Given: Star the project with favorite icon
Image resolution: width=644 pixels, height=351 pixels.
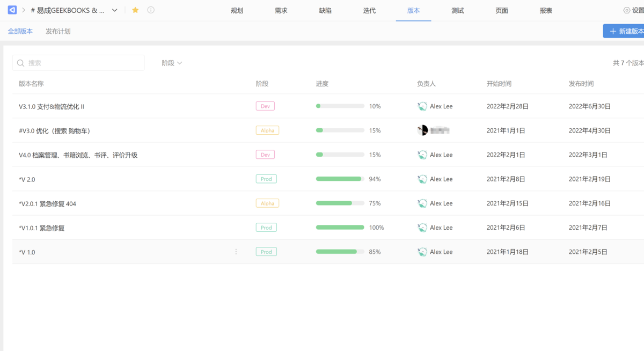Looking at the screenshot, I should (135, 10).
